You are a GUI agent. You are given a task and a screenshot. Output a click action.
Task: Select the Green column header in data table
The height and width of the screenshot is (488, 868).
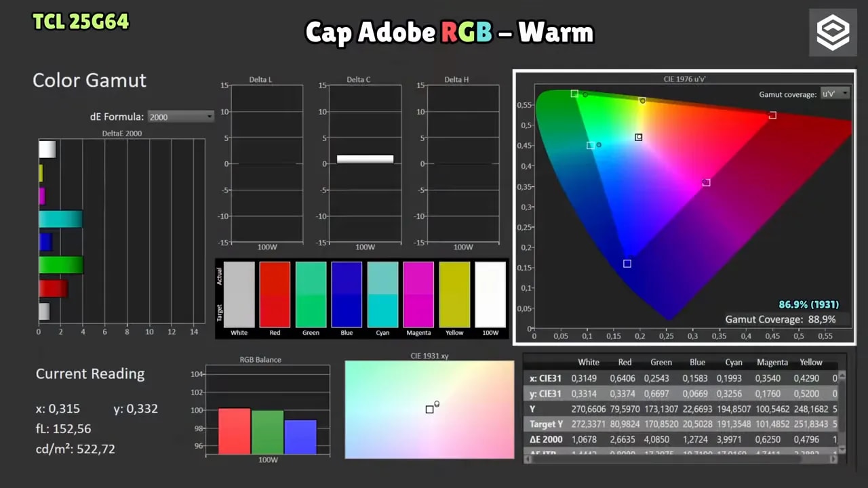661,363
